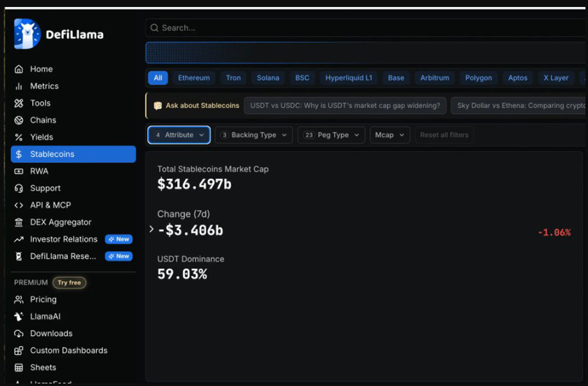Filter stablecoins by Hyperliquid L1 chain

coord(349,78)
